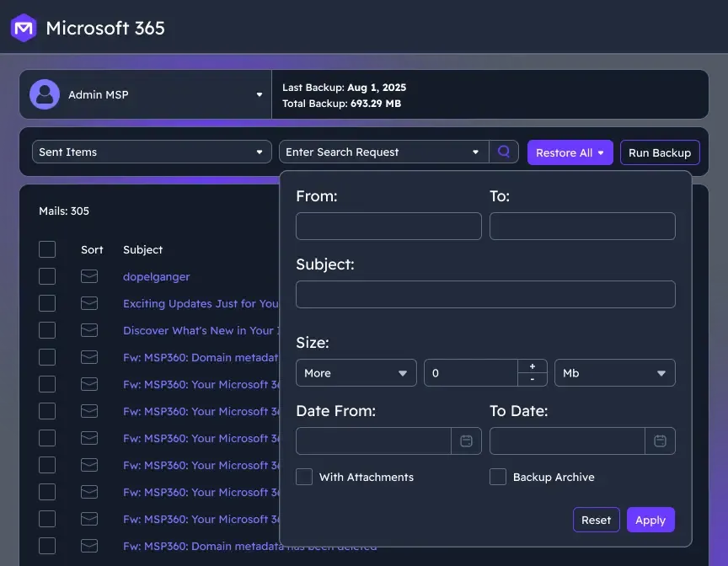728x566 pixels.
Task: Expand the Sent Items folder dropdown
Action: point(152,152)
